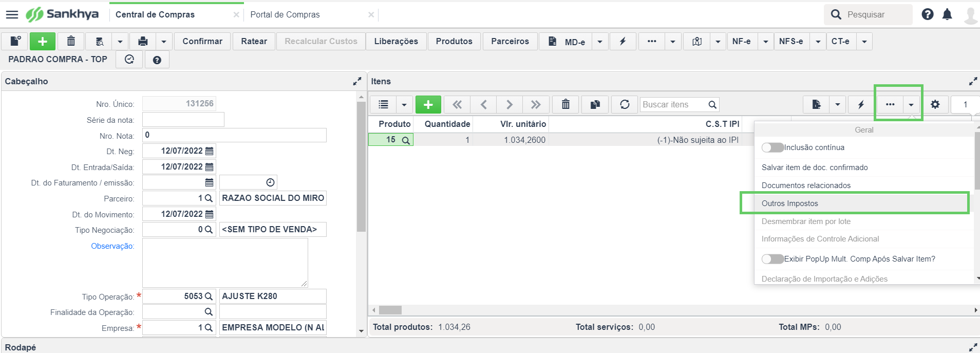The image size is (980, 353).
Task: Switch to Portal de Compras tab
Action: (x=285, y=14)
